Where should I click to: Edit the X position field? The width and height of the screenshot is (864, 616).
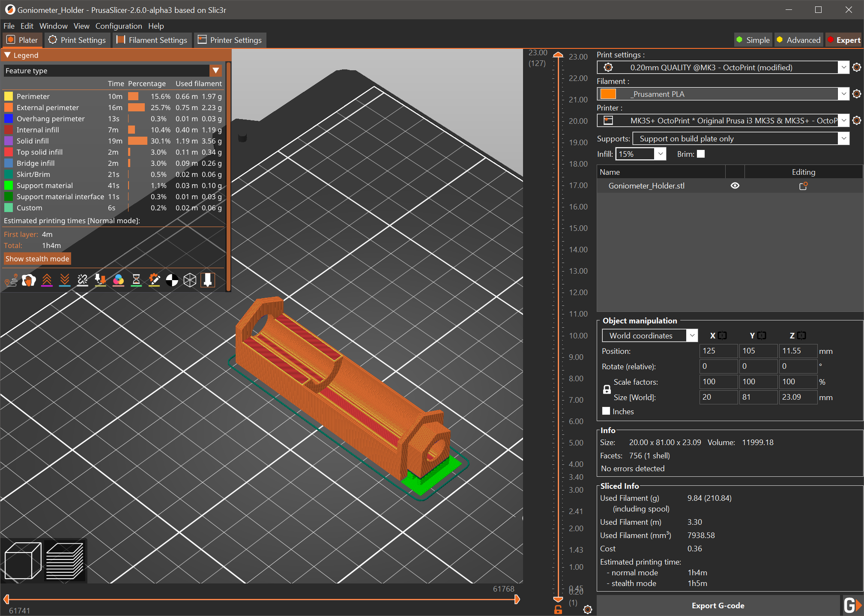(718, 351)
